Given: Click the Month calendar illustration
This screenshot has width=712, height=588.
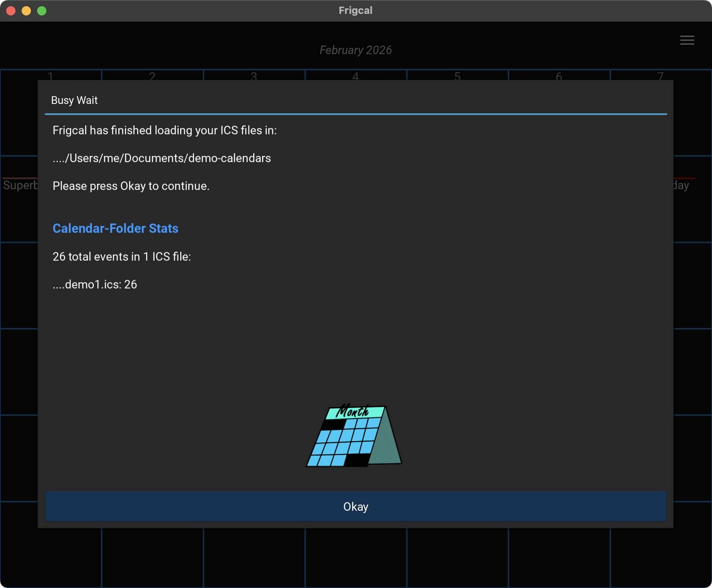Looking at the screenshot, I should pyautogui.click(x=354, y=436).
